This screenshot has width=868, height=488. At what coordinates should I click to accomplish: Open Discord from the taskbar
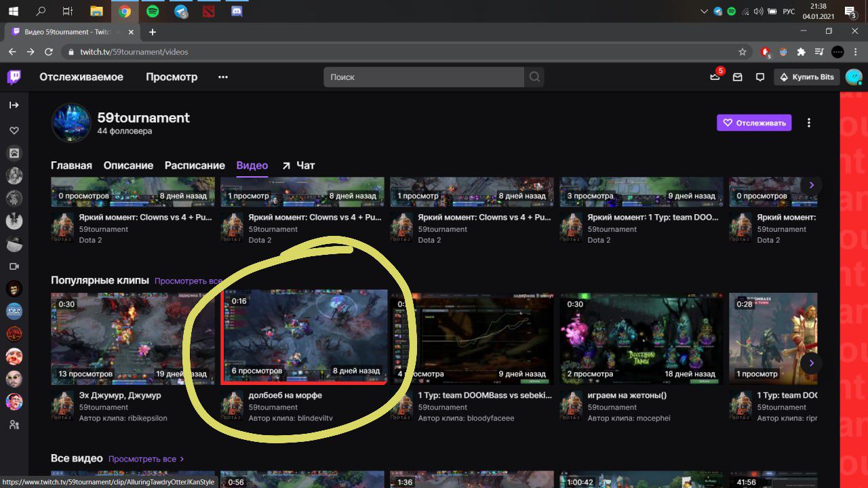click(x=237, y=11)
